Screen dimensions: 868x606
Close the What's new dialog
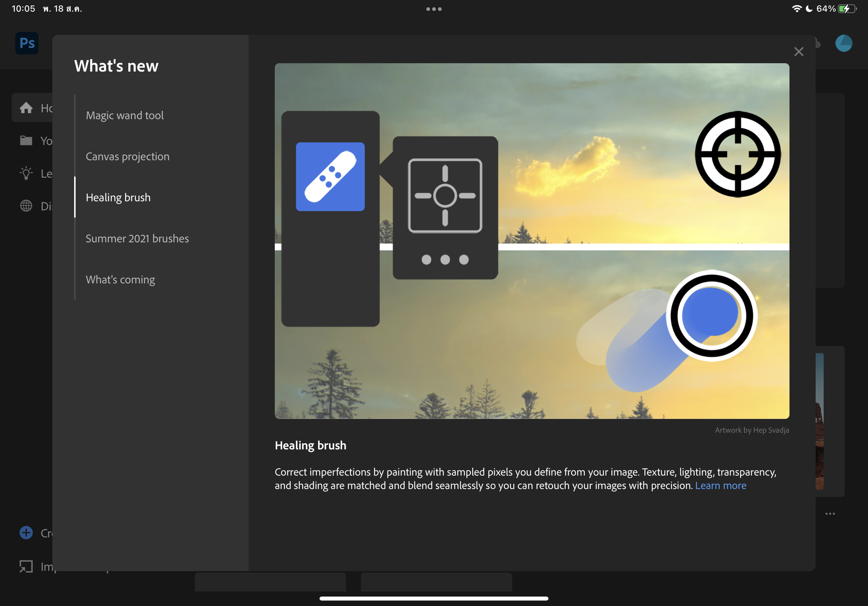[799, 52]
